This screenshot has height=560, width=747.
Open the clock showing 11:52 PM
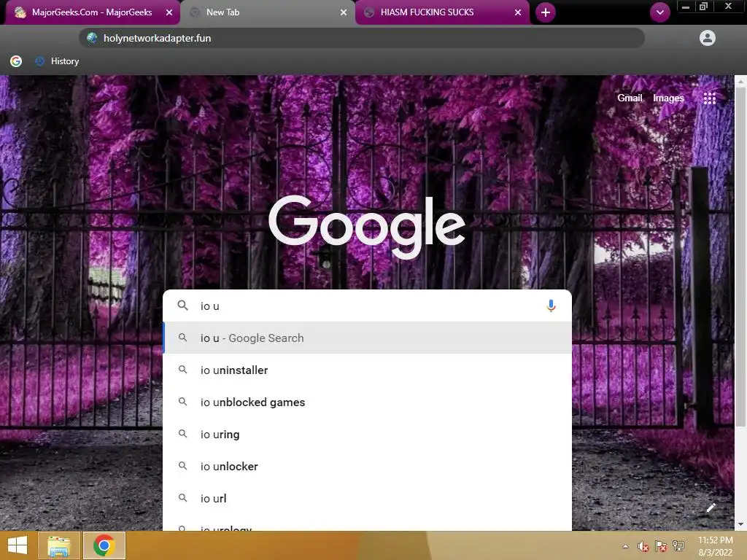tap(715, 545)
